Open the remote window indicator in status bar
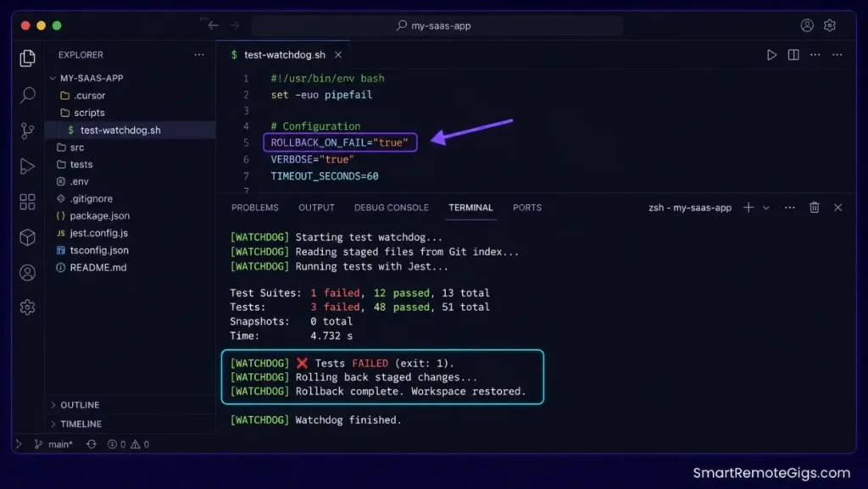Screen dimensions: 868x489 19,444
